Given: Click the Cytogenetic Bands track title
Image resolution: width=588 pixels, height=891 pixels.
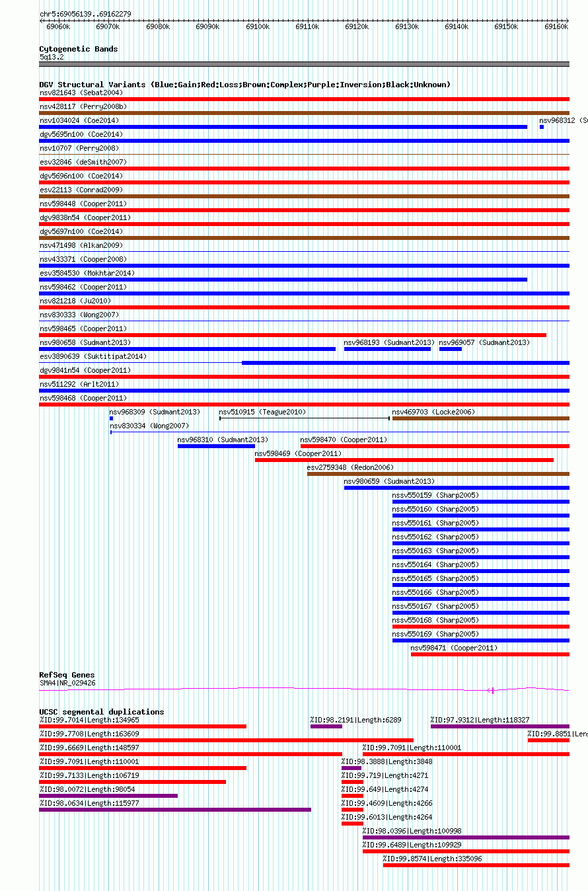Looking at the screenshot, I should click(79, 49).
